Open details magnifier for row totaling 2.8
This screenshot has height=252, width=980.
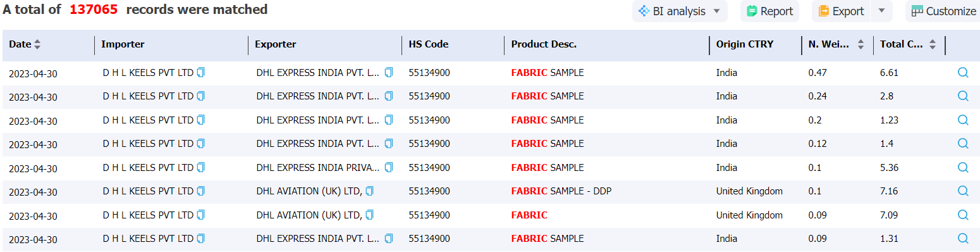[963, 96]
